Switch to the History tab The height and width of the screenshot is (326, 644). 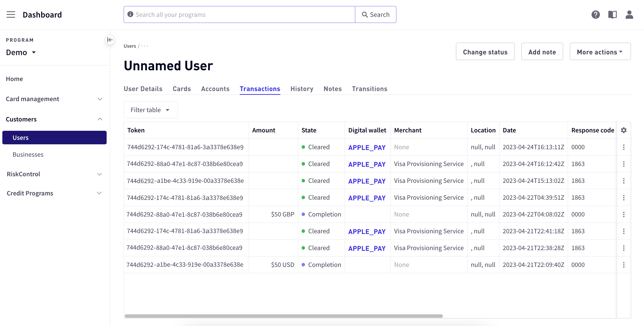click(x=301, y=89)
